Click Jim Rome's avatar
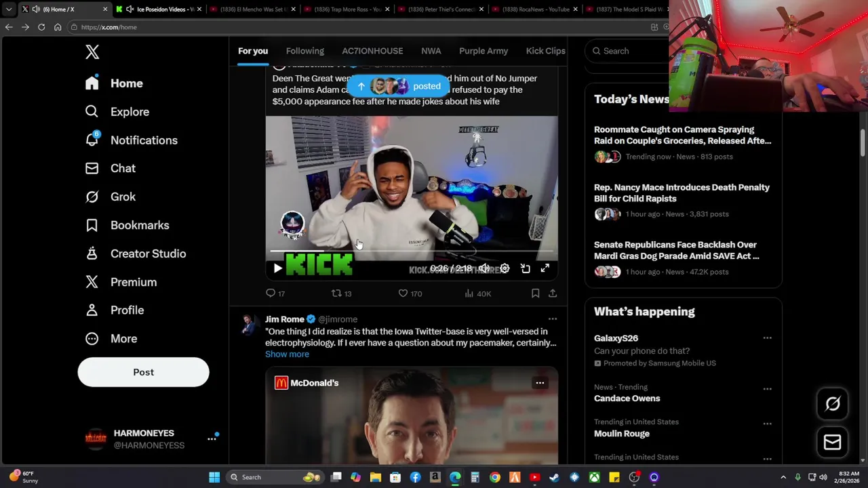 pyautogui.click(x=249, y=325)
